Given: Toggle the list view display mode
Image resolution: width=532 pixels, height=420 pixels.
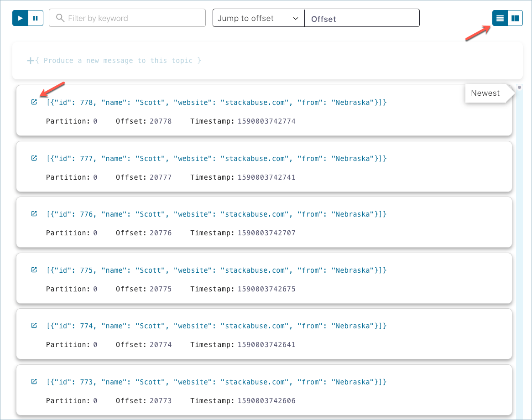Looking at the screenshot, I should coord(500,18).
